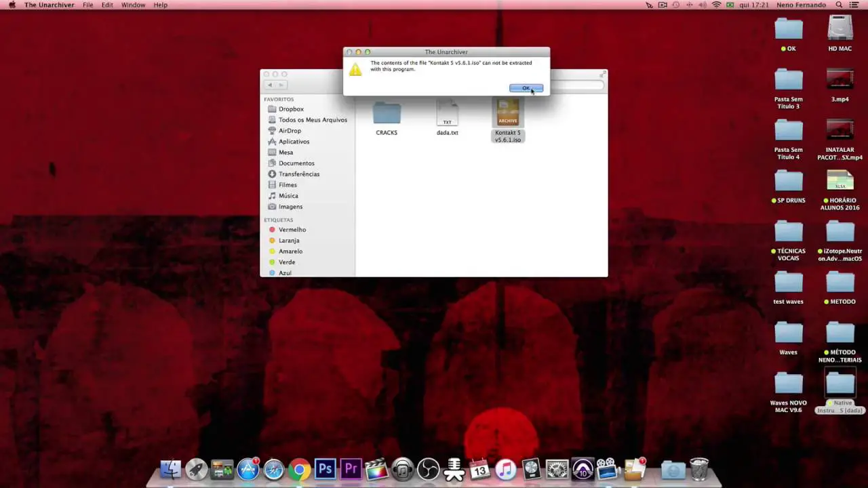Select the HORÁRIO ALUNOS 2016 spreadsheet

pos(840,190)
